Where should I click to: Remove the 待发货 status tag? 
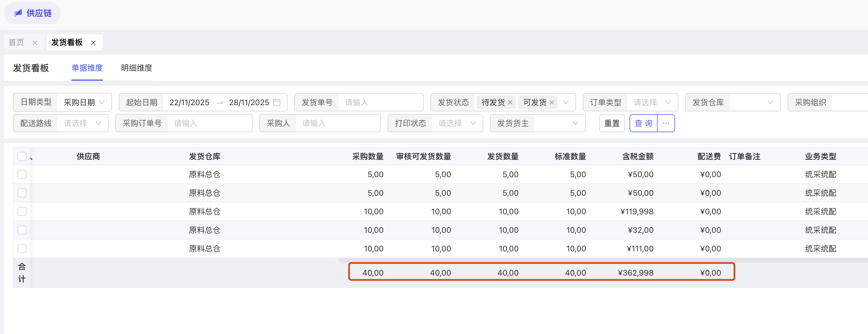click(510, 102)
